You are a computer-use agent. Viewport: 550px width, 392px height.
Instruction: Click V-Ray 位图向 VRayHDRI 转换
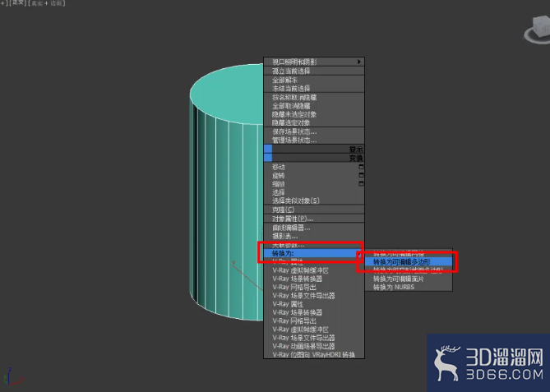pos(314,354)
